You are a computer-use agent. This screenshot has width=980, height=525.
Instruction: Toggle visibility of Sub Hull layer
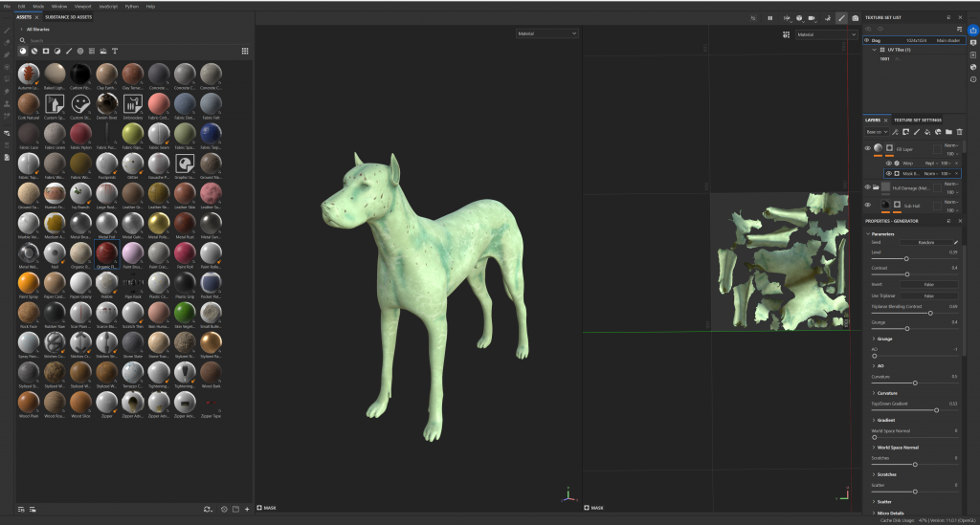click(868, 205)
